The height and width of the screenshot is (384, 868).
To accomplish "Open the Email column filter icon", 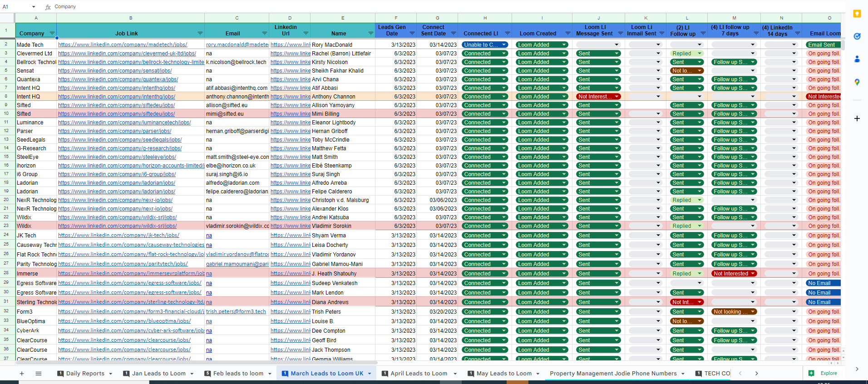I will tap(265, 34).
